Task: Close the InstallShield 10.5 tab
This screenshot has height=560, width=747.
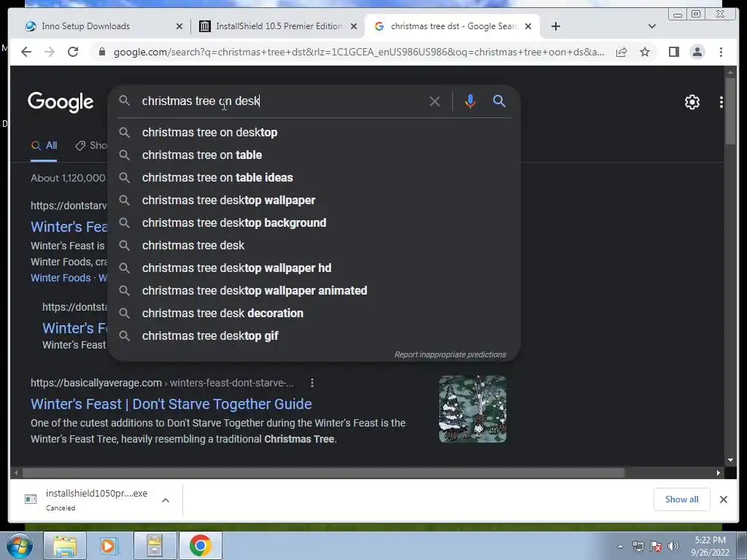Action: click(x=354, y=26)
